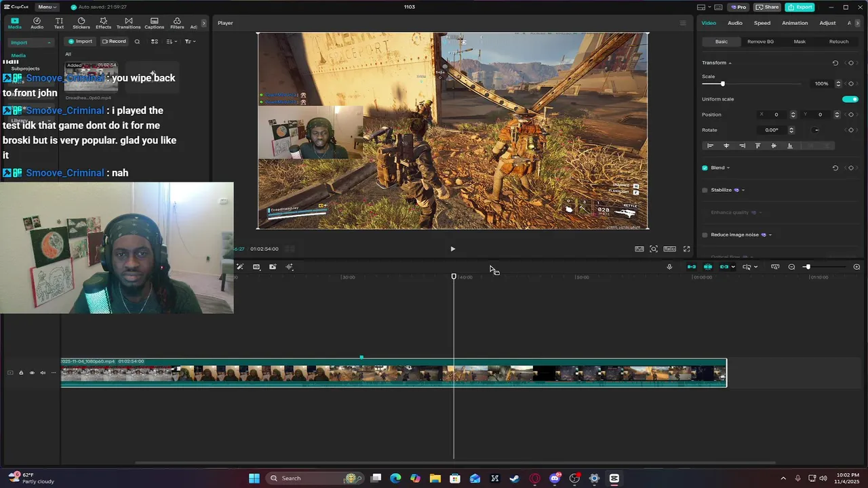The height and width of the screenshot is (488, 868).
Task: Open the Effects tab
Action: coord(103,23)
